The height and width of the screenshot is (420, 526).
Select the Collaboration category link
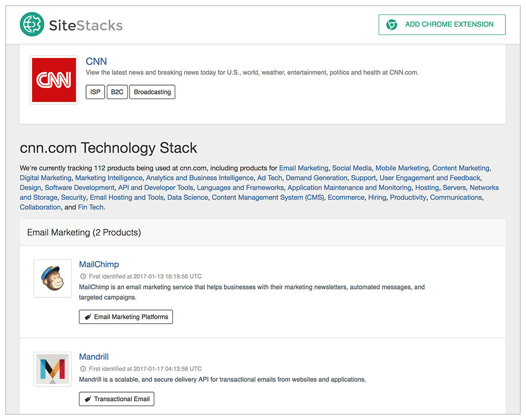(x=40, y=207)
